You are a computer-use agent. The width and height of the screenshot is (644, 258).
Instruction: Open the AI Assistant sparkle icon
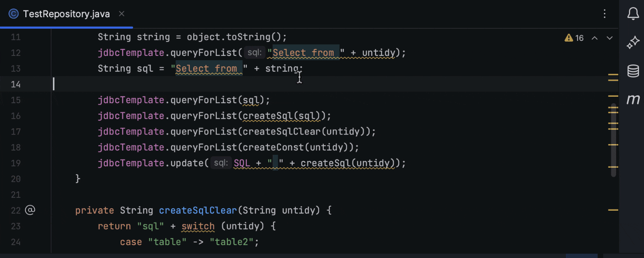pyautogui.click(x=633, y=42)
